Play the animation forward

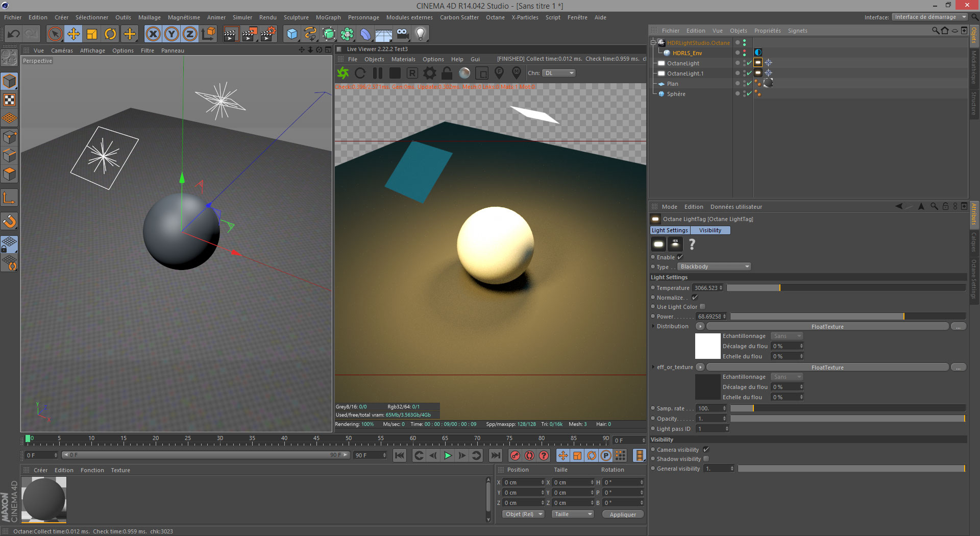pyautogui.click(x=448, y=455)
